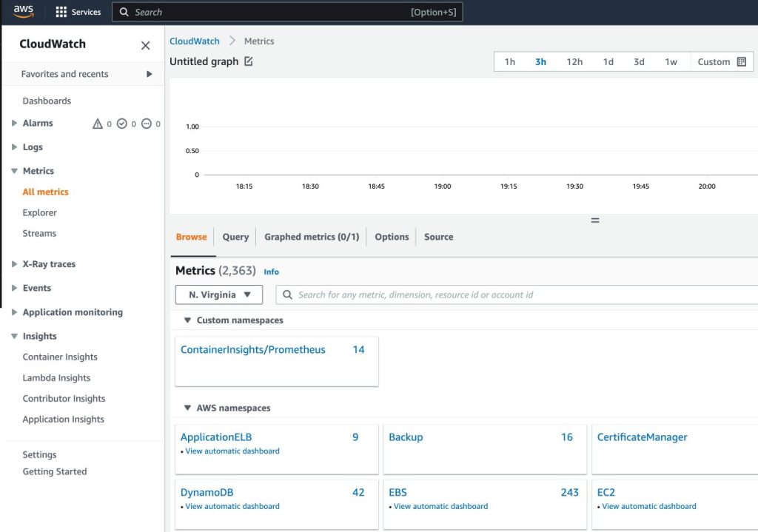Open Lambda Insights
The width and height of the screenshot is (758, 532).
[x=56, y=378]
